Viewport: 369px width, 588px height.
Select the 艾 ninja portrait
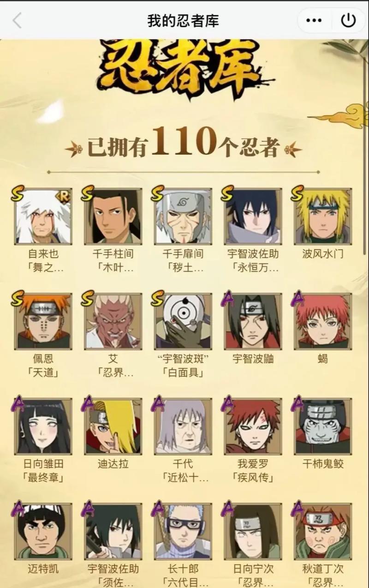click(x=113, y=321)
